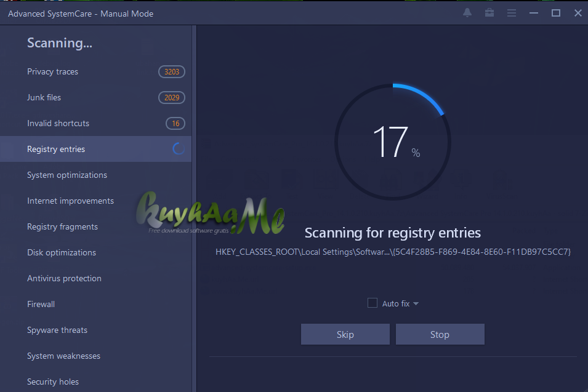Screen dimensions: 588x392
Task: Click the Skip button
Action: coord(345,334)
